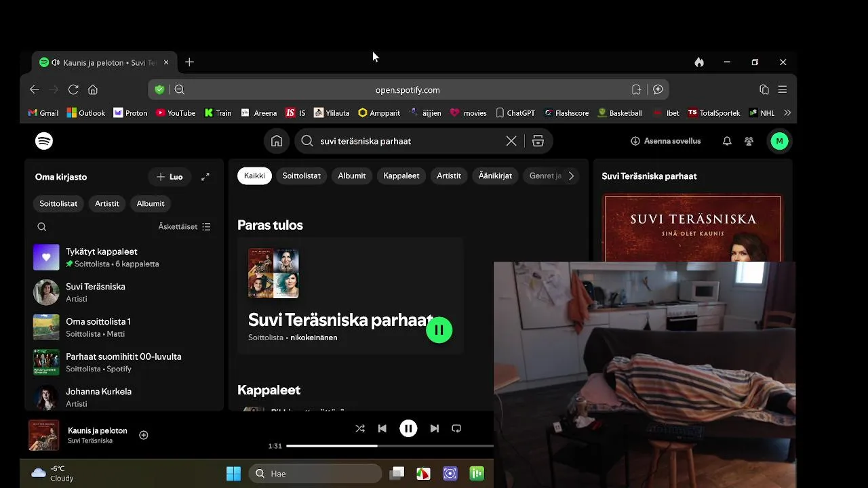
Task: Add Kaunis ja peloton to liked songs
Action: pyautogui.click(x=144, y=435)
